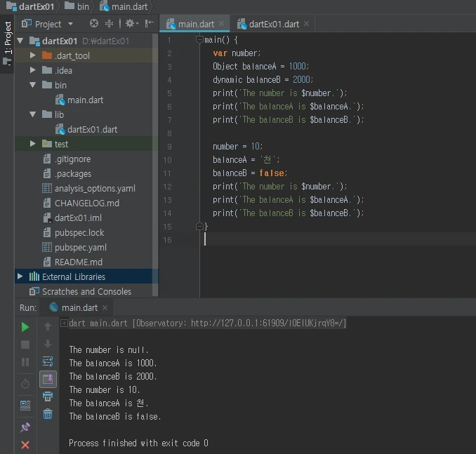Click the Pause output icon

[25, 362]
